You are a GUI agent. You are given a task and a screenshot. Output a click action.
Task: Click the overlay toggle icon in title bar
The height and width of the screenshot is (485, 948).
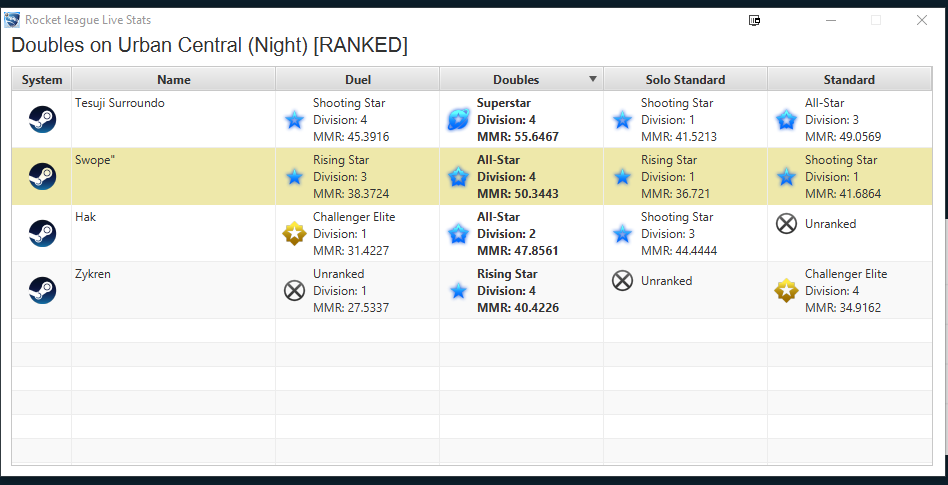[x=754, y=20]
